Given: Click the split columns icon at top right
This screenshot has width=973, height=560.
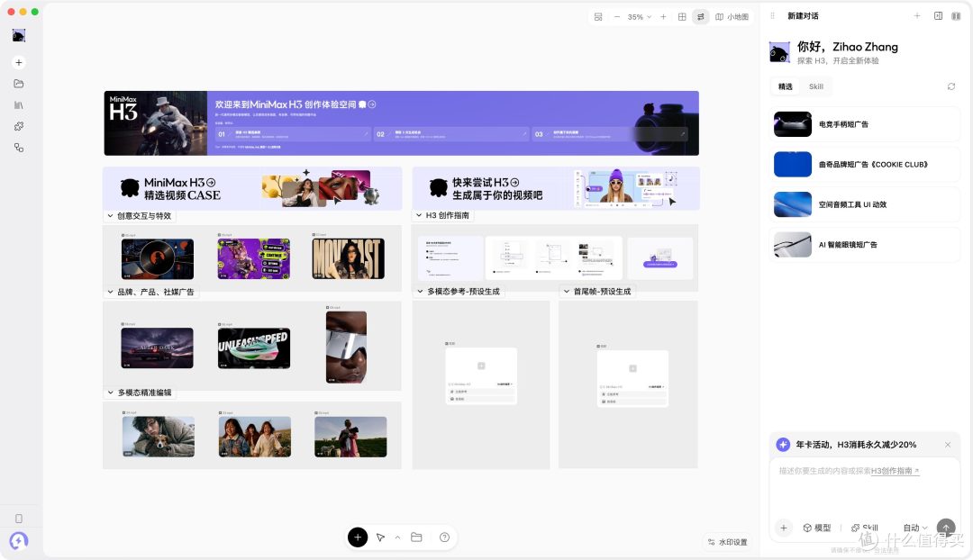Looking at the screenshot, I should pyautogui.click(x=956, y=15).
